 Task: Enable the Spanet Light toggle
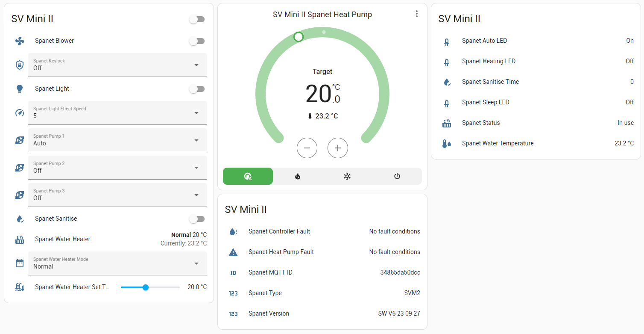[197, 89]
